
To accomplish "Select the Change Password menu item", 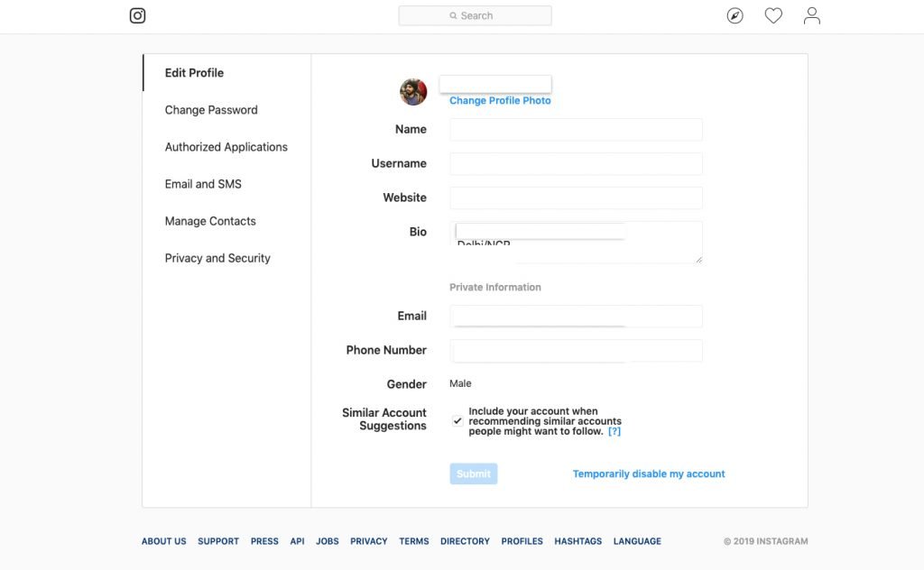I will [x=211, y=110].
